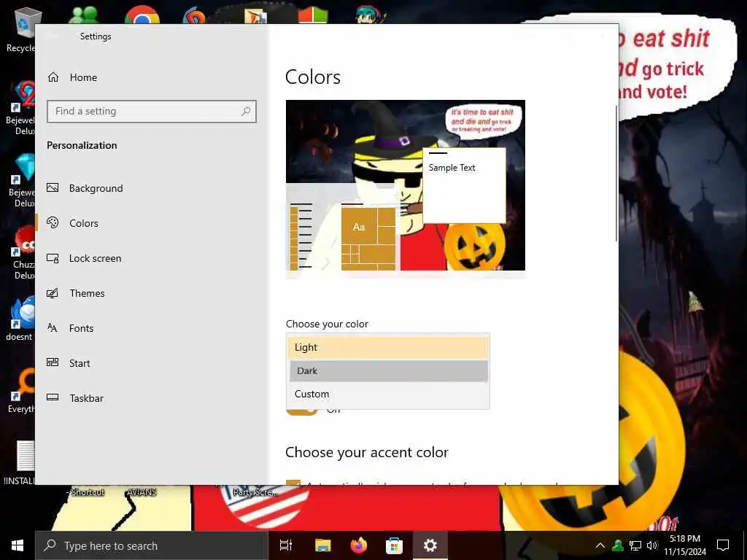Select the Colors palette icon
The image size is (747, 560).
(53, 222)
